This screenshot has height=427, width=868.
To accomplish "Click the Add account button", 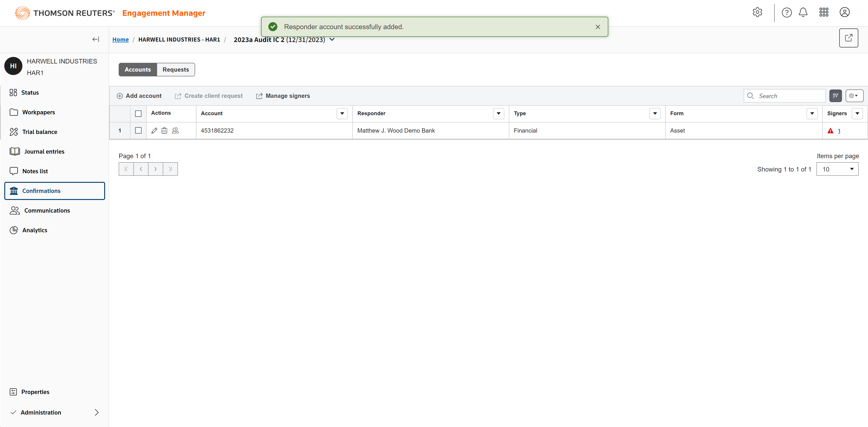I will coord(139,96).
